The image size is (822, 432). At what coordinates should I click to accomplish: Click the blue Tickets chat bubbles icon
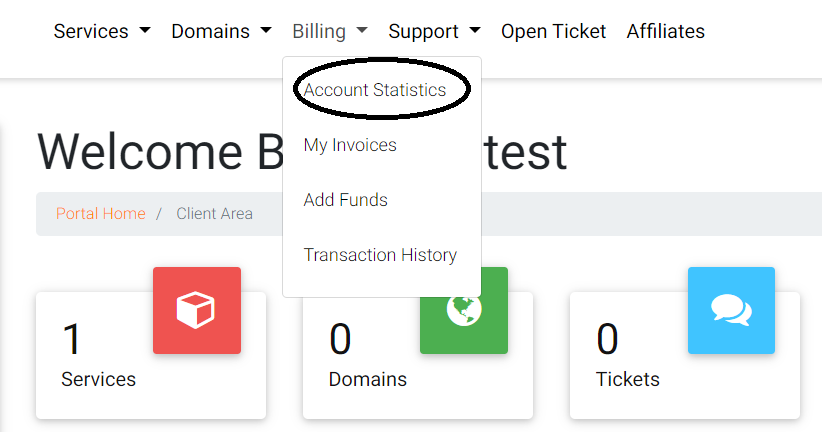pos(731,310)
